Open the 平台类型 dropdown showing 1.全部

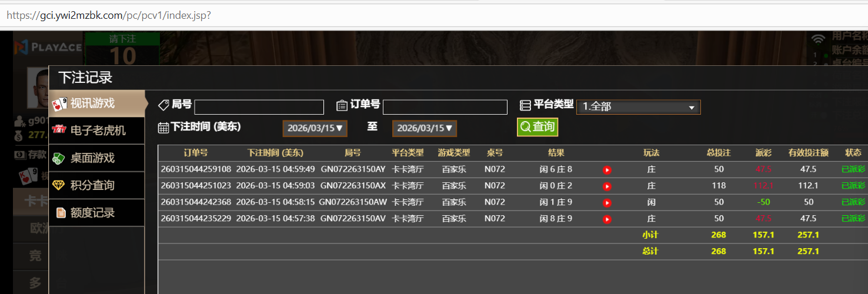(638, 107)
